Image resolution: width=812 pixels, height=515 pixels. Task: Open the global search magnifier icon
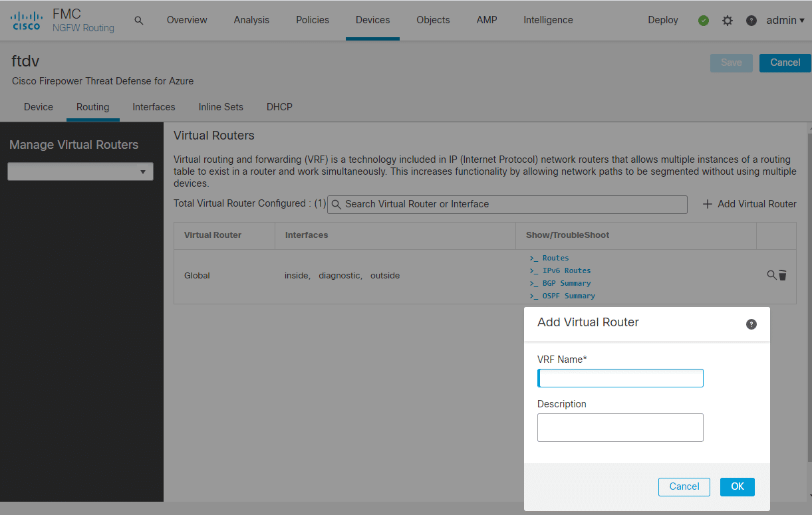point(139,21)
